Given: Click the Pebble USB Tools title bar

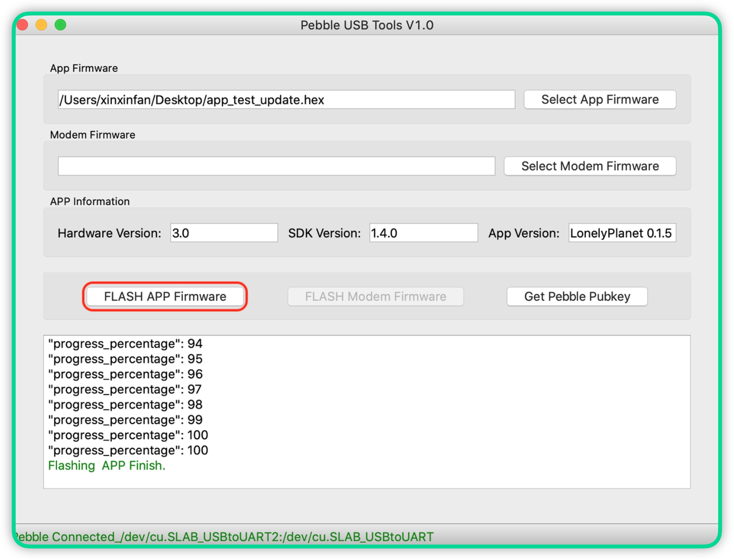Looking at the screenshot, I should 367,25.
